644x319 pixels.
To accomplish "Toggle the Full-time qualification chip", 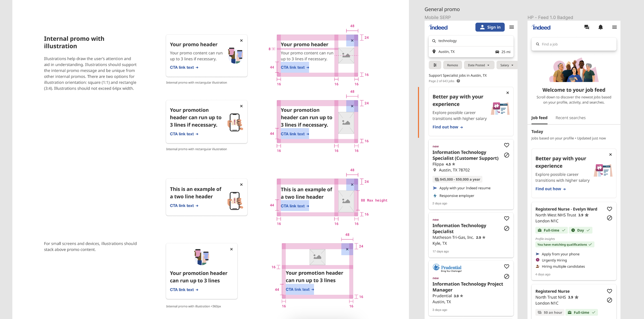I will 551,230.
